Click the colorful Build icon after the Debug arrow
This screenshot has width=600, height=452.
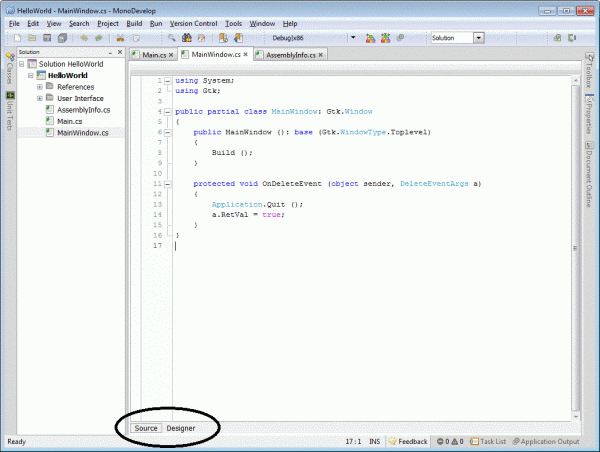(370, 38)
